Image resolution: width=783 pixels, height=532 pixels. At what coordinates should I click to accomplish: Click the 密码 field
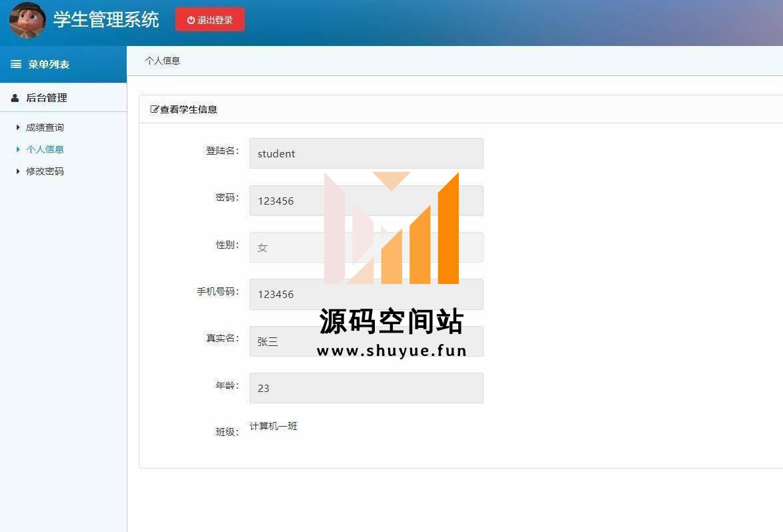[x=366, y=201]
